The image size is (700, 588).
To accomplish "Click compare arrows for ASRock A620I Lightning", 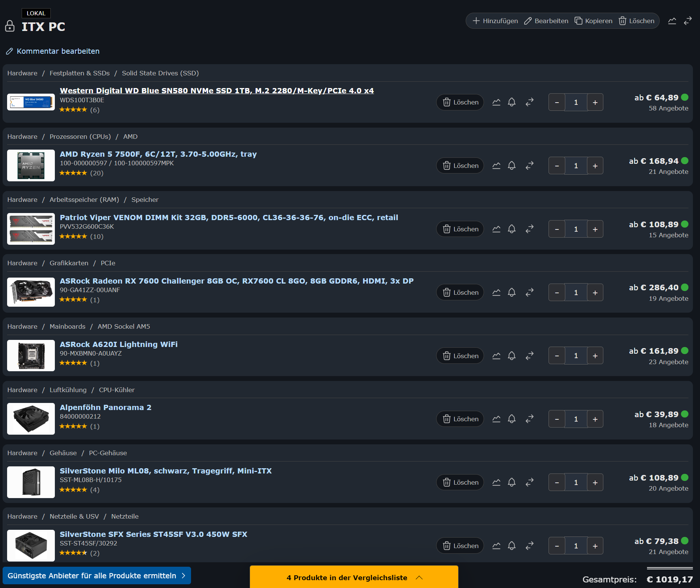I will [x=529, y=356].
